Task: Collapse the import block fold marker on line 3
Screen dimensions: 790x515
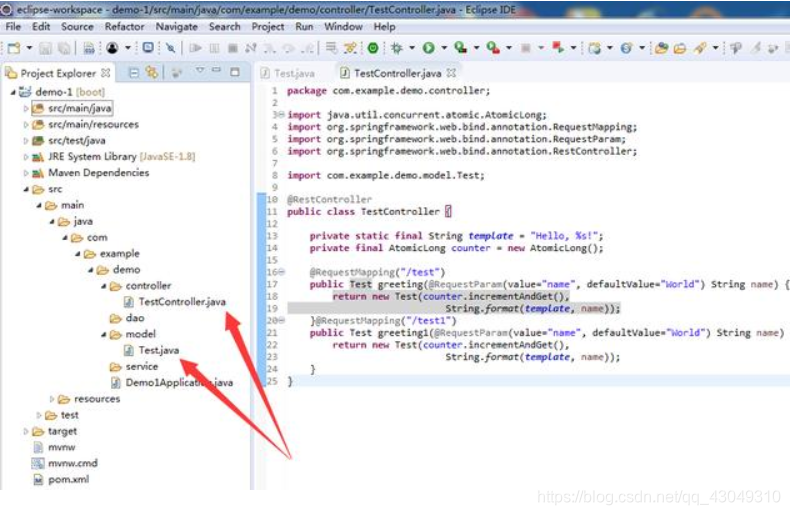Action: pos(281,114)
